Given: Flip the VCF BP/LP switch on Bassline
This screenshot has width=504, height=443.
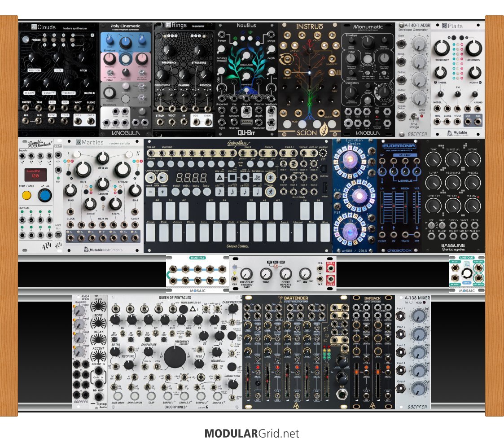Looking at the screenshot, I should coord(431,225).
